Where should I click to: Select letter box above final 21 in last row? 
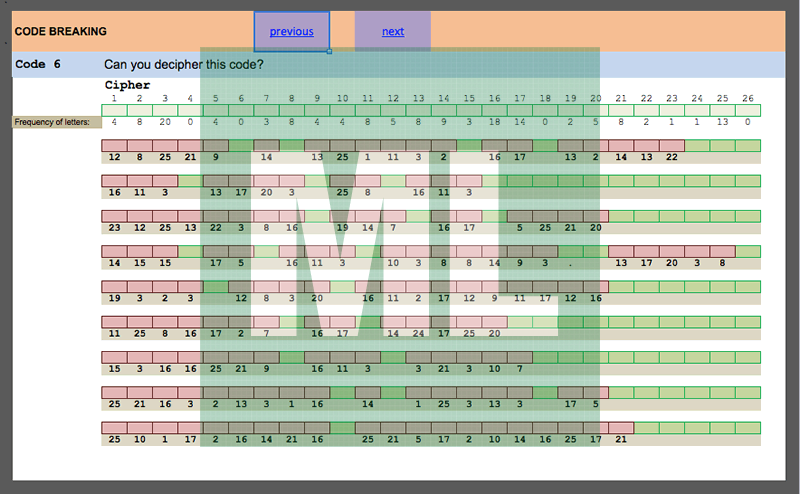621,428
